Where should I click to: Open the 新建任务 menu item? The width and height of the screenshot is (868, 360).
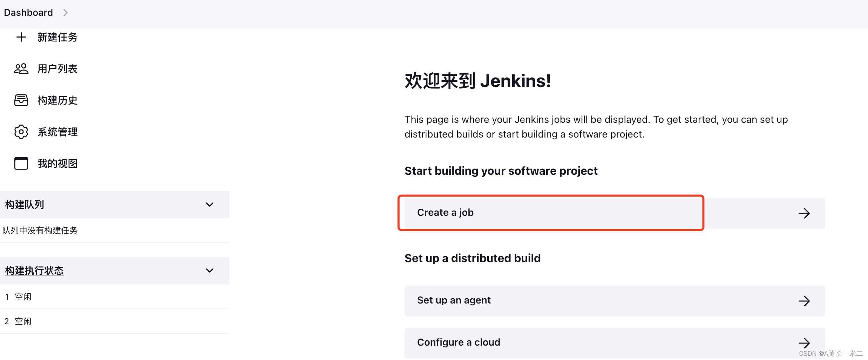click(x=57, y=37)
